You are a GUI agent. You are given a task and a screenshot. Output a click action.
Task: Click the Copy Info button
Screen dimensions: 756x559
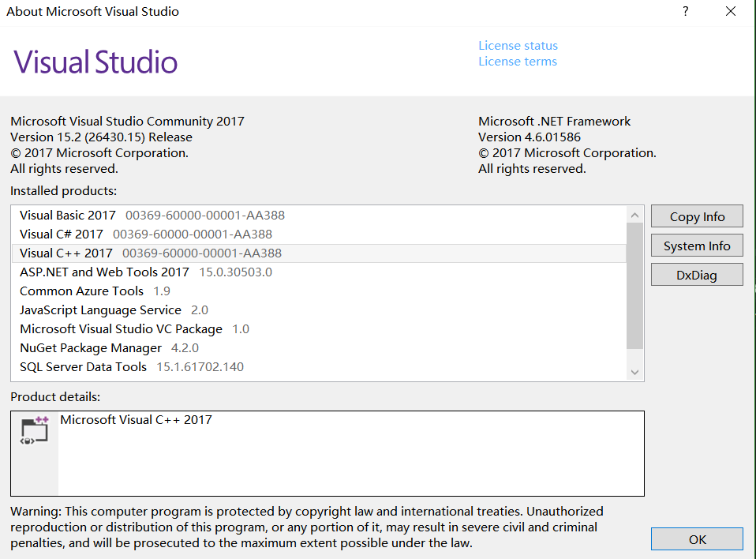(x=697, y=216)
